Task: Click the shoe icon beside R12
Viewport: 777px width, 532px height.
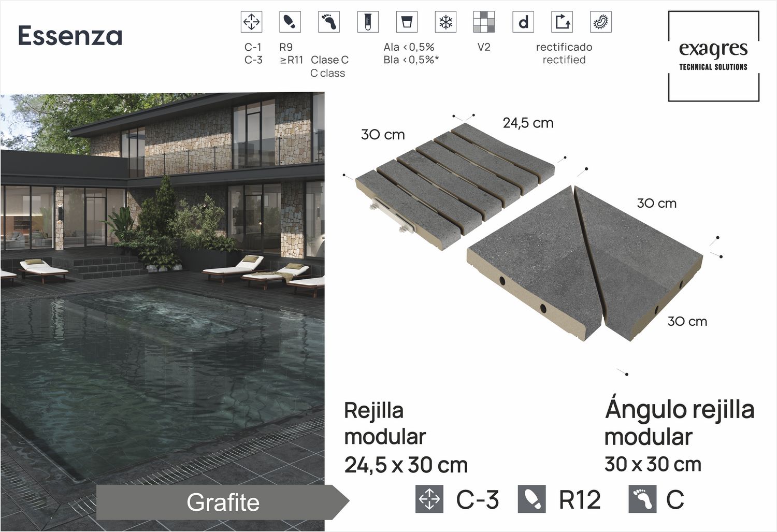Action: pyautogui.click(x=532, y=499)
